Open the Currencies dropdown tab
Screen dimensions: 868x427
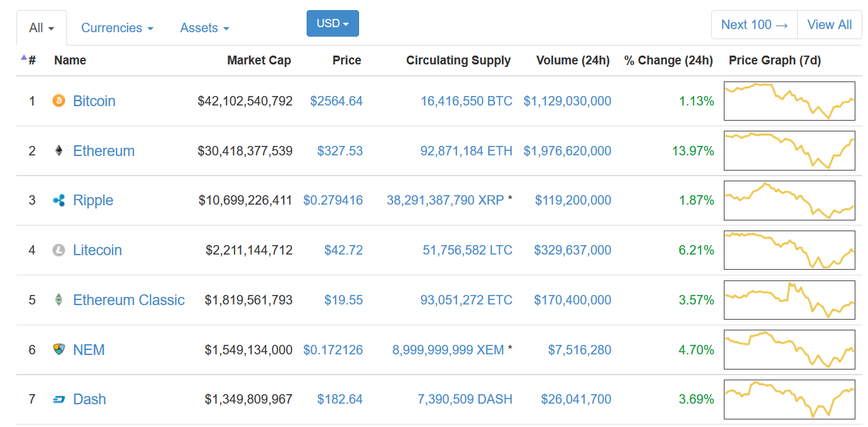[117, 28]
